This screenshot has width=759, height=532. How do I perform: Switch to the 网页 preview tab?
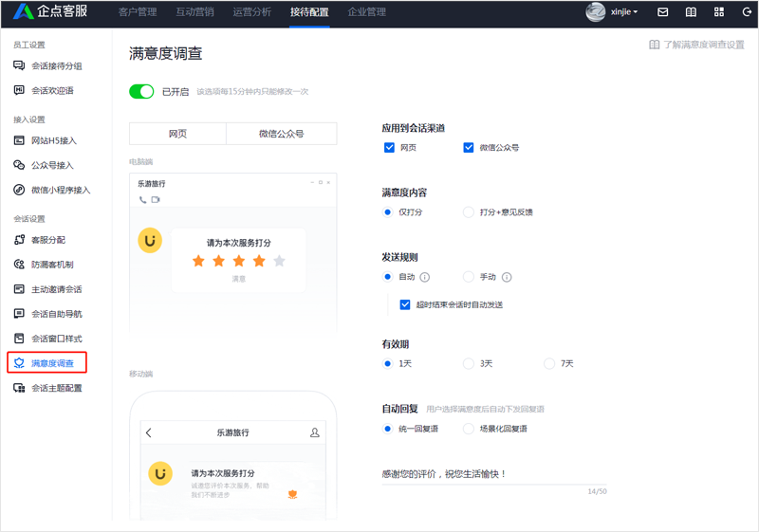coord(177,134)
